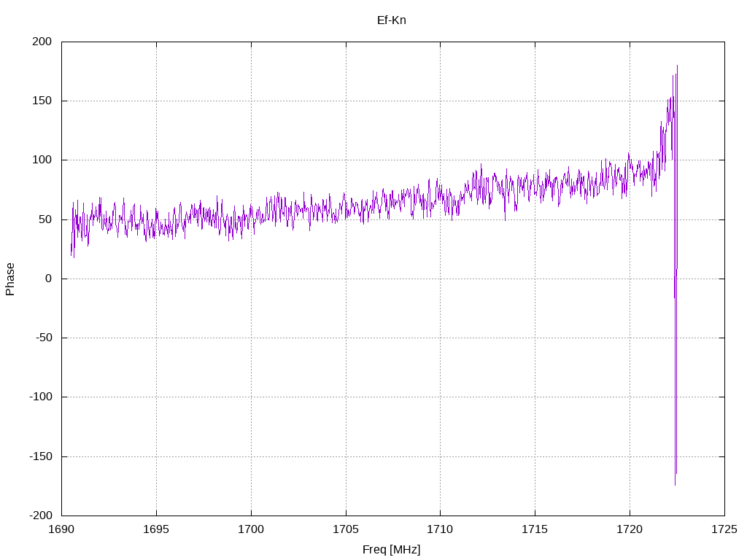Screen dimensions: 747x560
Task: Click the y-axis tick label 200
Action: [42, 42]
